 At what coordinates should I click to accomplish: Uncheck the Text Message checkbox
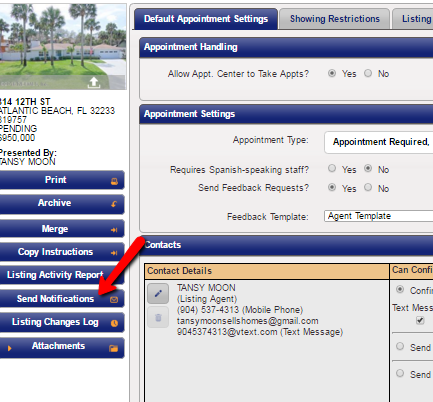(x=420, y=320)
